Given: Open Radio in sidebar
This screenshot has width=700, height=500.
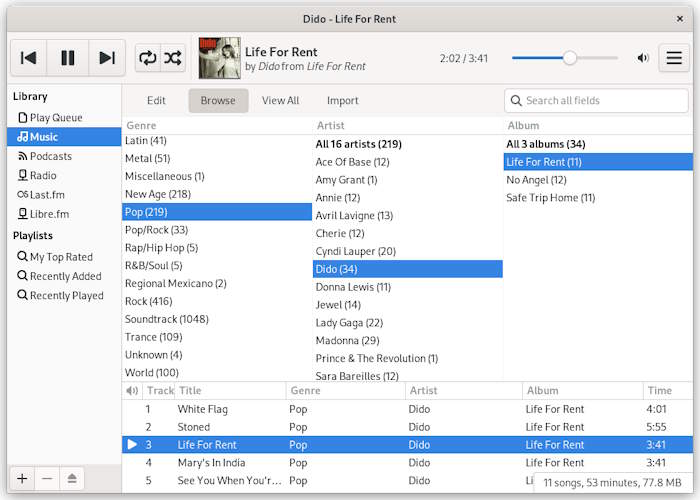Looking at the screenshot, I should [x=64, y=175].
